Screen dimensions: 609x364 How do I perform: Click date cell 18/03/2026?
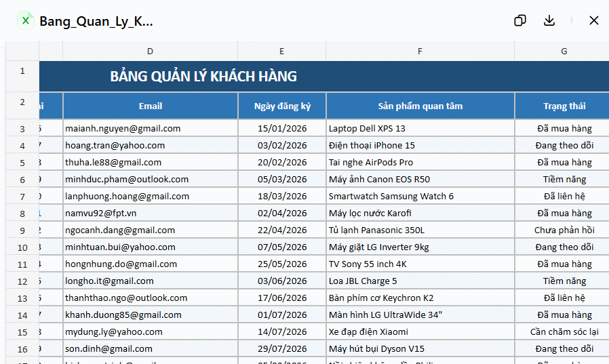282,197
